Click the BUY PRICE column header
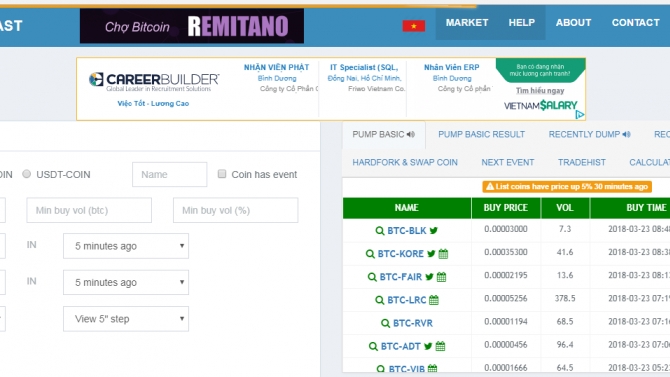This screenshot has width=670, height=377. pyautogui.click(x=506, y=208)
